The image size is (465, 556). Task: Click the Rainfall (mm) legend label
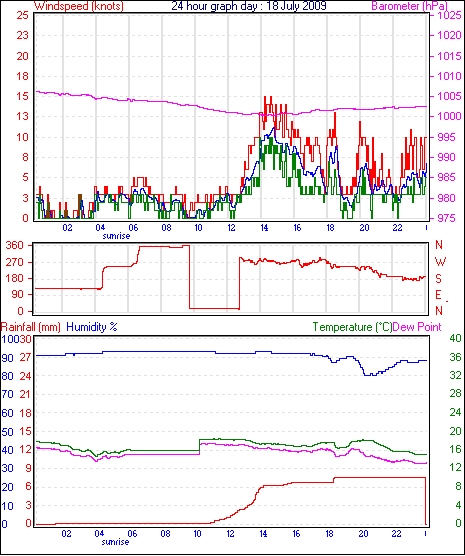point(31,327)
